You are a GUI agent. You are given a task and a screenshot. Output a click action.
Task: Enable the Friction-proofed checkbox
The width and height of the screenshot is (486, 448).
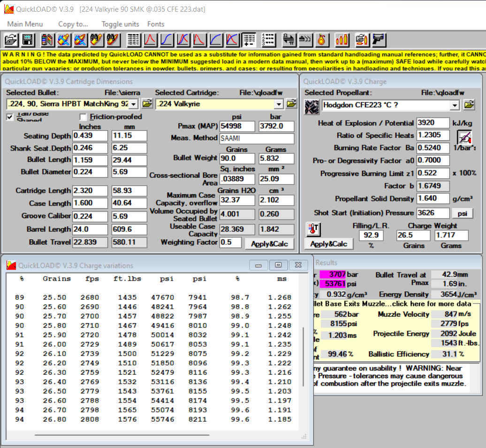click(x=83, y=117)
